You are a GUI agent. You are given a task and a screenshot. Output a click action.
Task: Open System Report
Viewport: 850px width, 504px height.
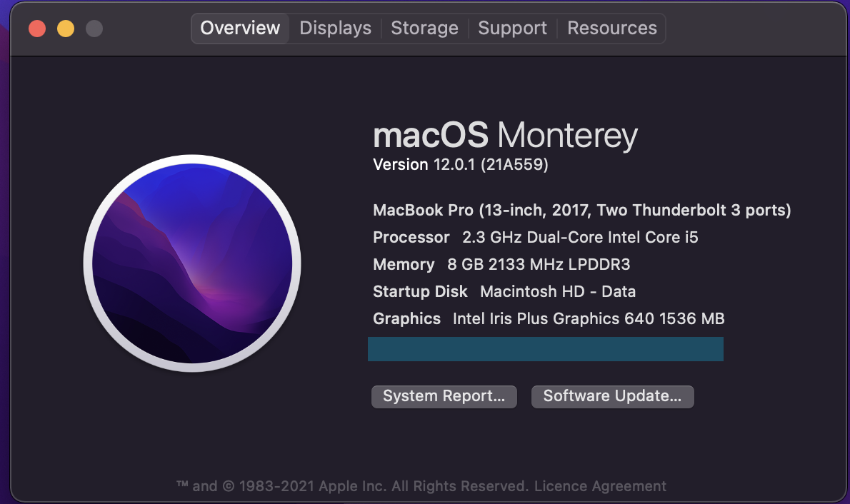[444, 396]
